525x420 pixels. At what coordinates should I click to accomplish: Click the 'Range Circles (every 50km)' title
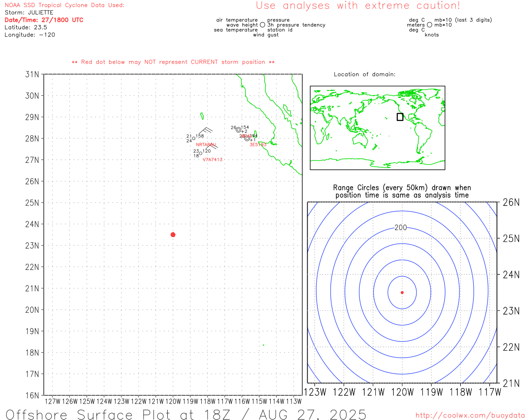point(402,187)
